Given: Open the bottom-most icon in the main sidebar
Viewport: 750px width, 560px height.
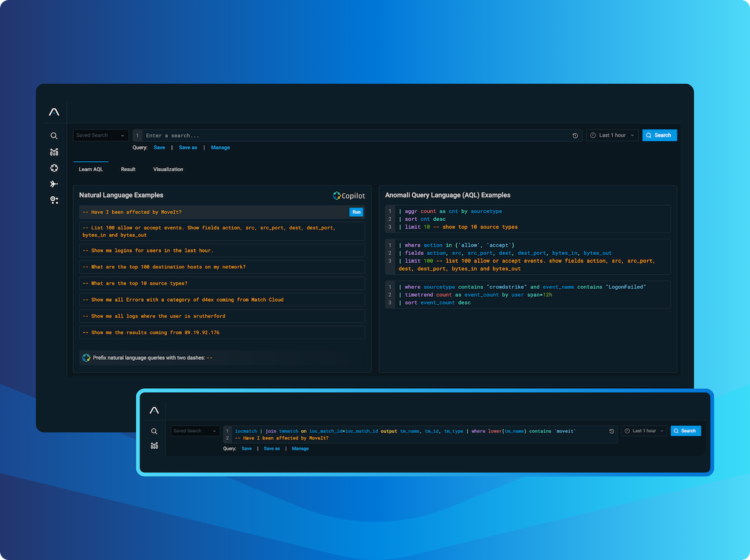Looking at the screenshot, I should (54, 200).
